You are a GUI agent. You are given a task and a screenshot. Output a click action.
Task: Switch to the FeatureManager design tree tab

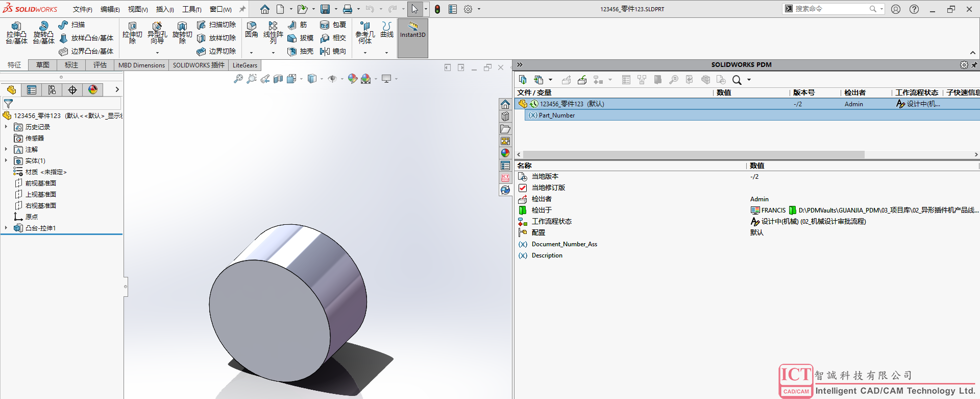point(11,90)
